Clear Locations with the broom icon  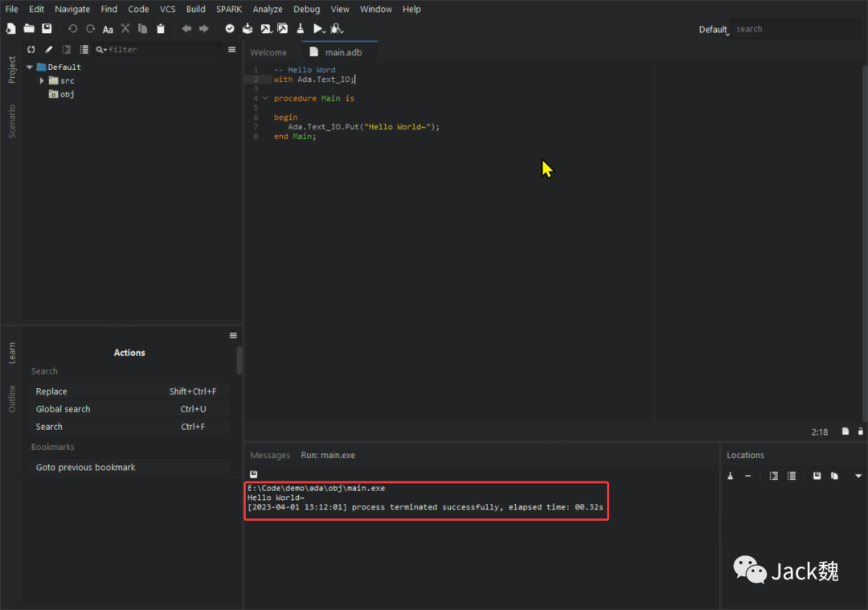coord(731,476)
